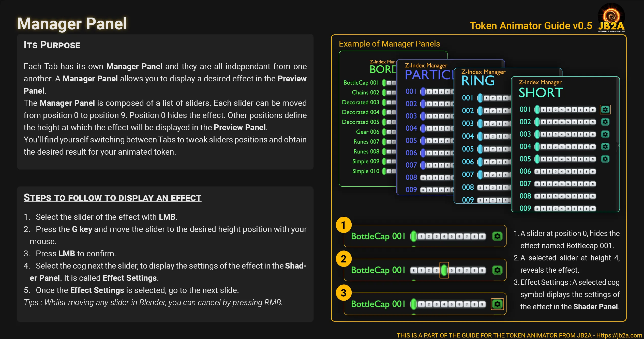This screenshot has height=339, width=644.
Task: Click the Tips line about pressing RMB
Action: [x=153, y=302]
